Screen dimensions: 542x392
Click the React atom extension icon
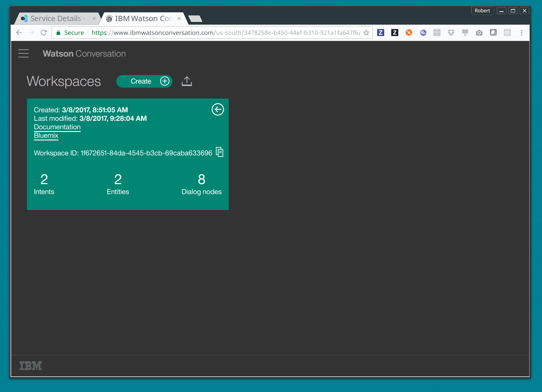[x=507, y=33]
